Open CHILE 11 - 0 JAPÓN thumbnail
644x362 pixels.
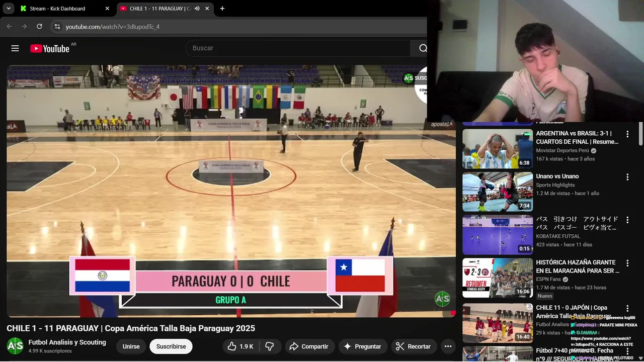498,323
